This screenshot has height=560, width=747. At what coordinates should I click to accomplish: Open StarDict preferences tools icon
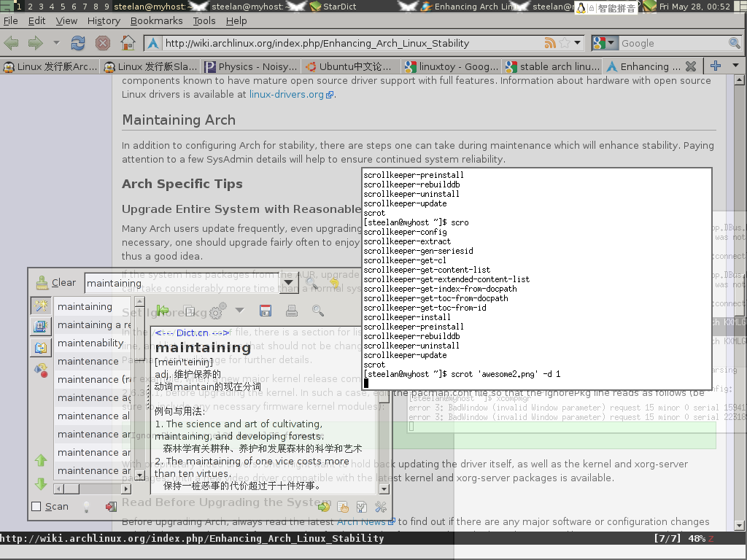[x=381, y=507]
